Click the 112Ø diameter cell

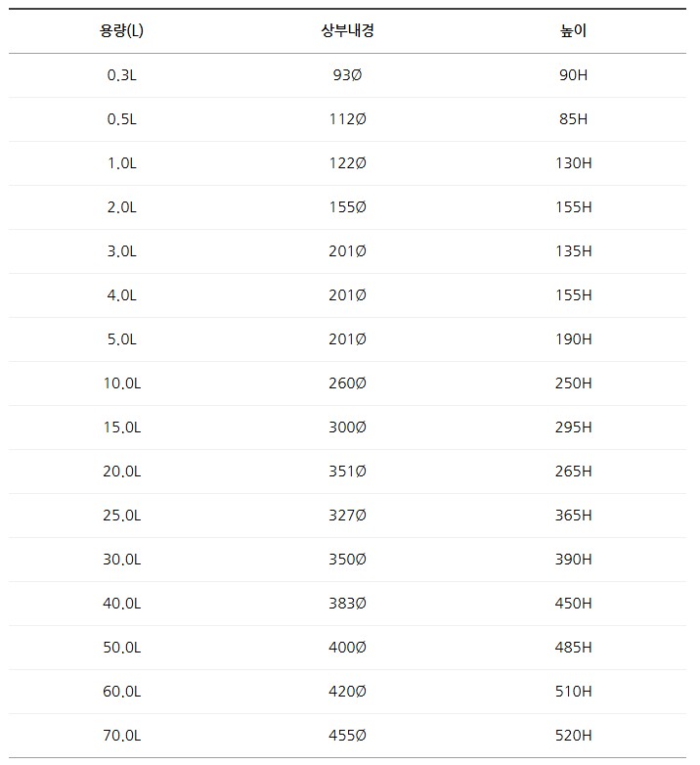click(x=347, y=119)
